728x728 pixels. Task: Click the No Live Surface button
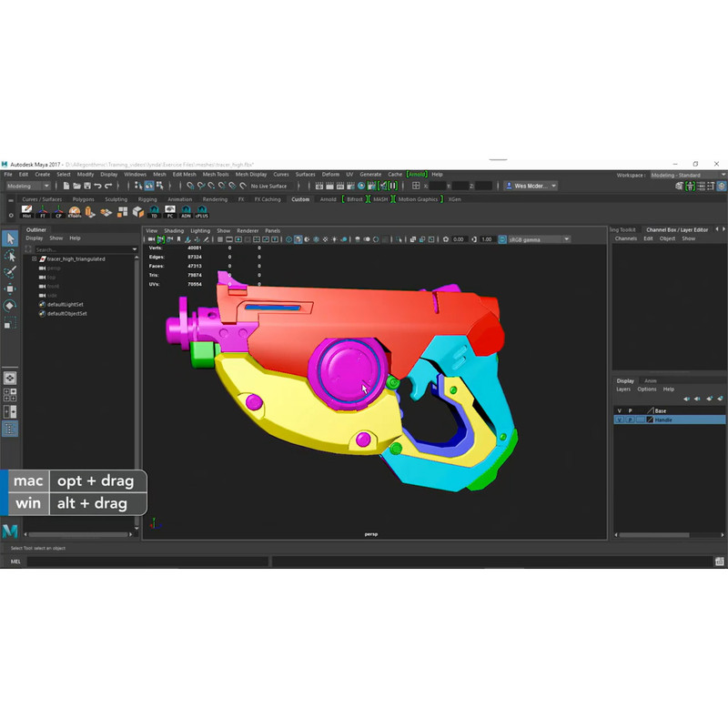tap(268, 186)
